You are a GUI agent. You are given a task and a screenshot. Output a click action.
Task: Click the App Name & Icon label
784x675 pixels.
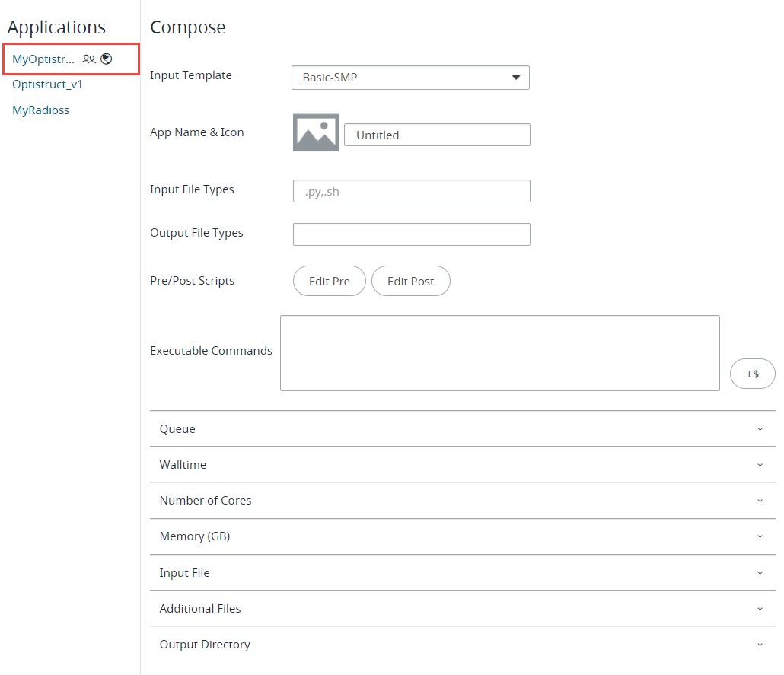pos(197,132)
